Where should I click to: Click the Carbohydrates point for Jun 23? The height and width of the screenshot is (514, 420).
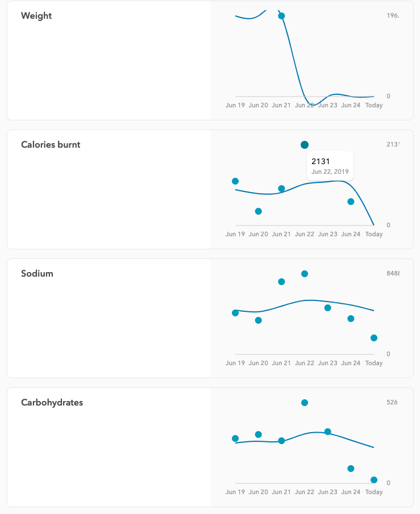[327, 432]
